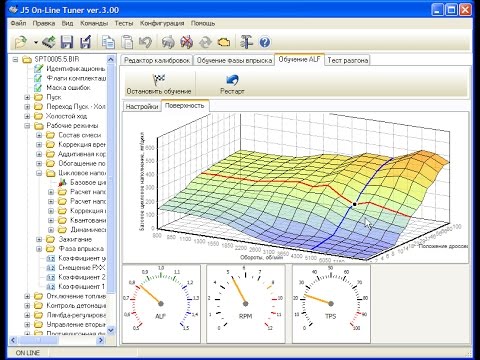Select the Настройки sub-tab

click(142, 107)
